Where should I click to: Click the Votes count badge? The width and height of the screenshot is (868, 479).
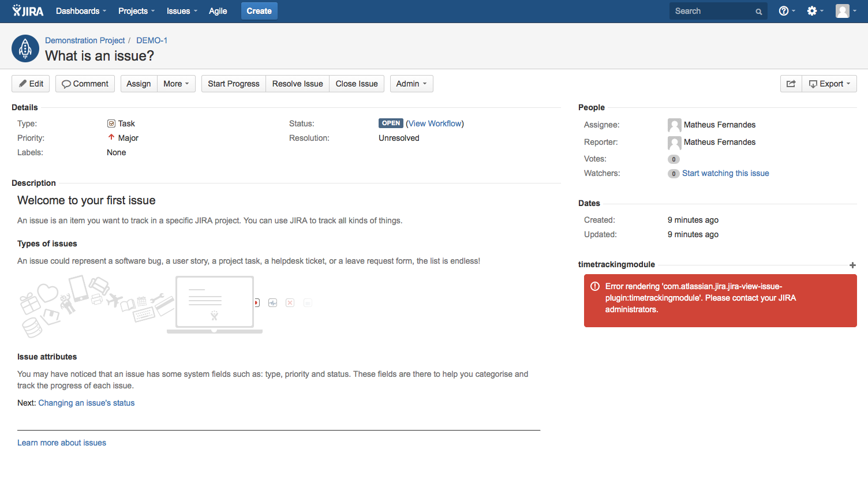tap(674, 159)
